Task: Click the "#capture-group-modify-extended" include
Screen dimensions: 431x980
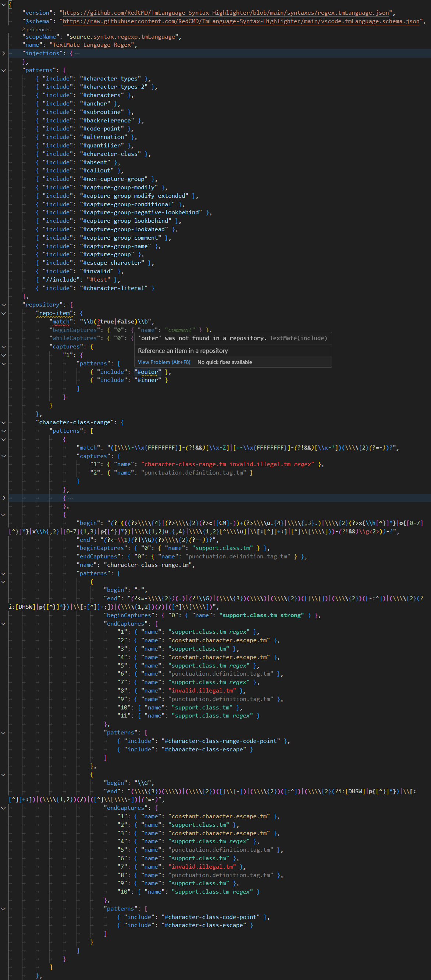Action: coord(134,196)
